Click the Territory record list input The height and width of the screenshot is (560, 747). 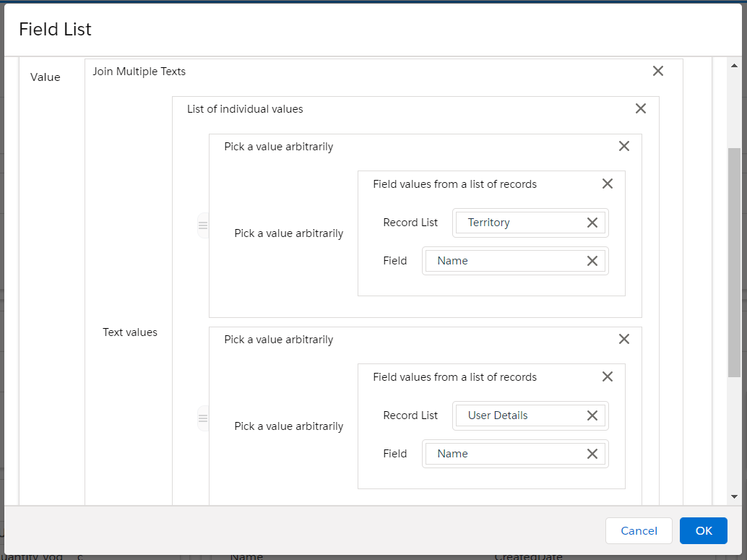tap(519, 223)
